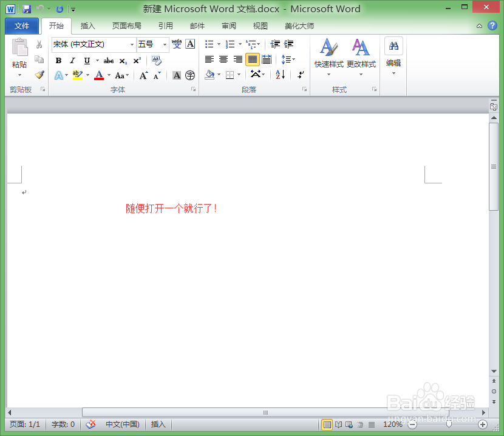Click the yellow text highlight color swatch

[78, 75]
